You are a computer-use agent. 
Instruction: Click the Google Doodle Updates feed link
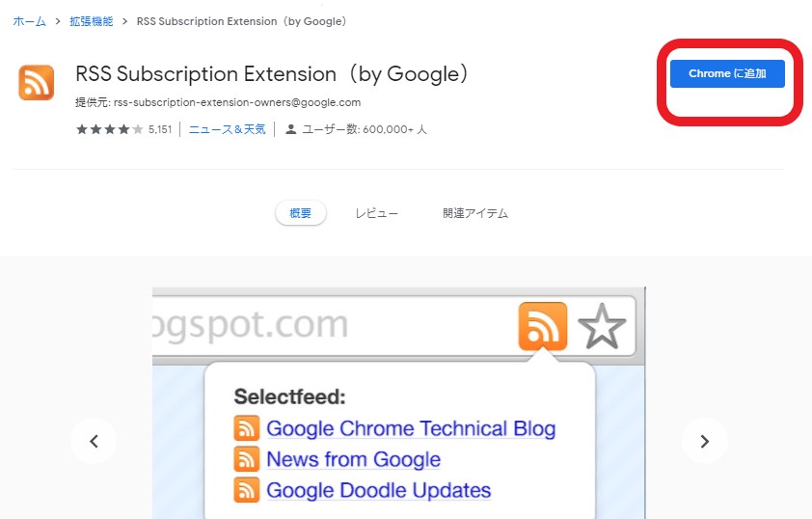tap(378, 490)
